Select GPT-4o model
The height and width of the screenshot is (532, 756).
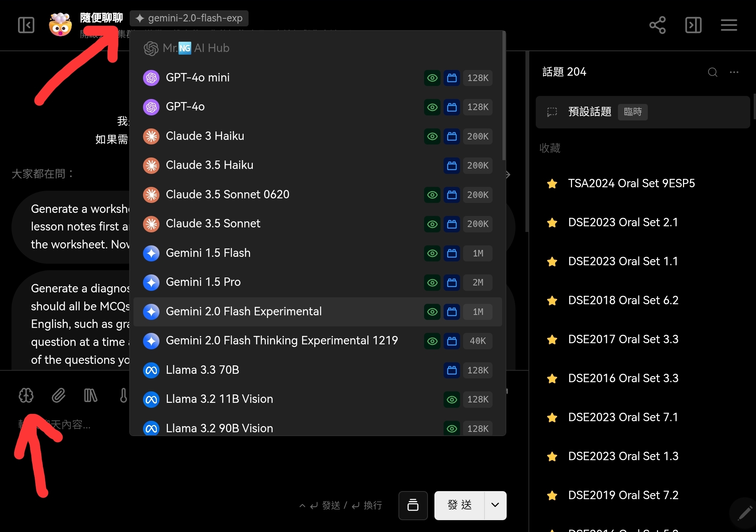coord(317,107)
